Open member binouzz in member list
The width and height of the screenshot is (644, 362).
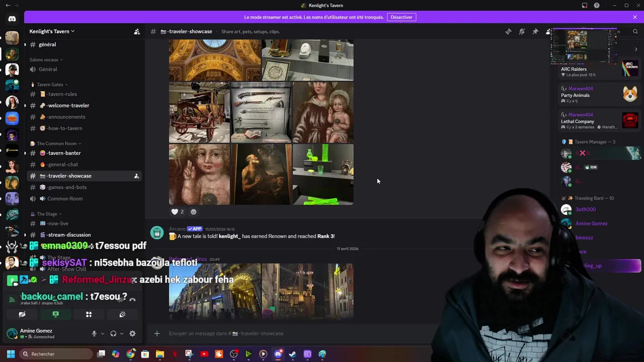coord(599,237)
